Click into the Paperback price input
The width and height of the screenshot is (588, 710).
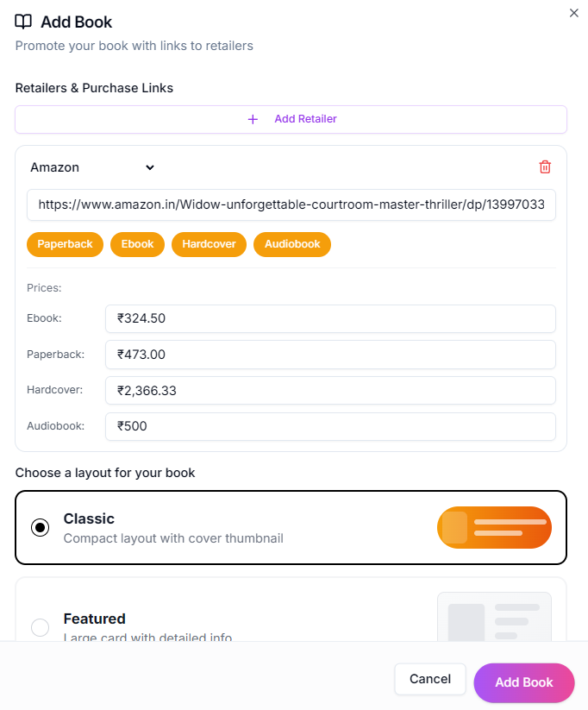click(330, 355)
